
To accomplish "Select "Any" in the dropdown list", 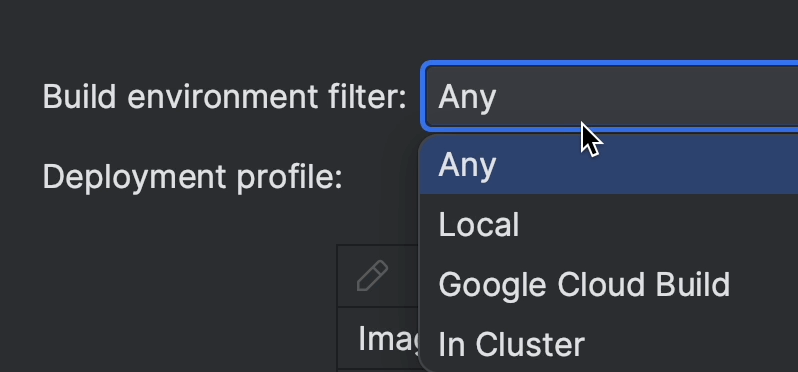I will tap(609, 164).
